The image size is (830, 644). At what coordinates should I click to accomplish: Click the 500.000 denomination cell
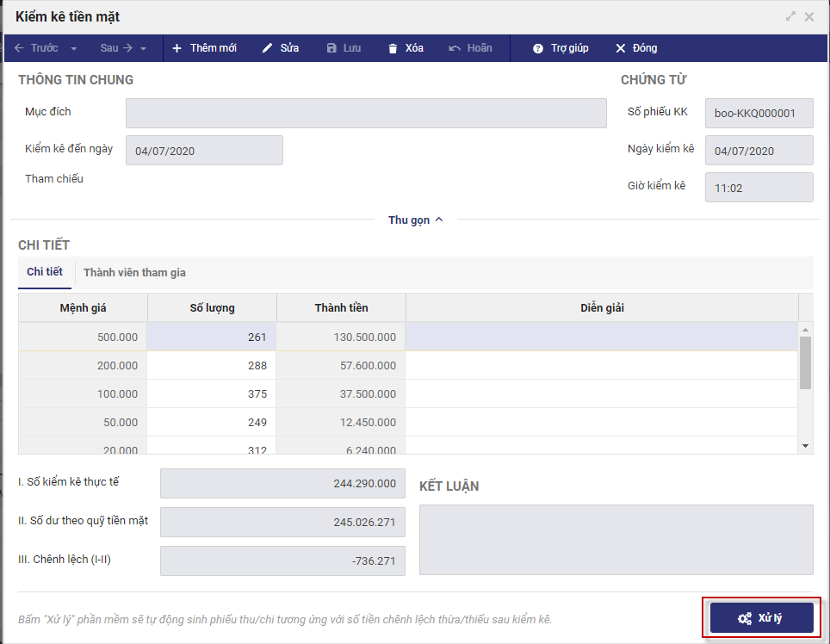tap(83, 337)
